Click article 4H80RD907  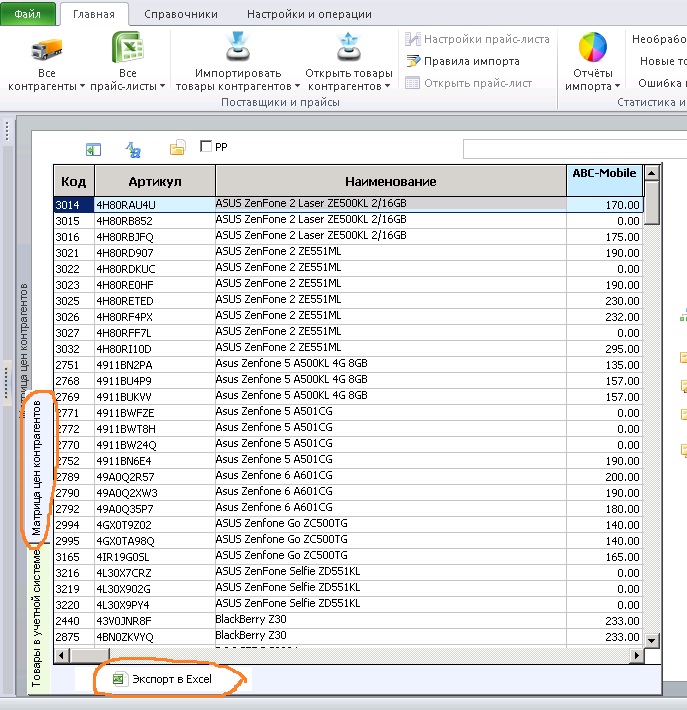point(155,253)
